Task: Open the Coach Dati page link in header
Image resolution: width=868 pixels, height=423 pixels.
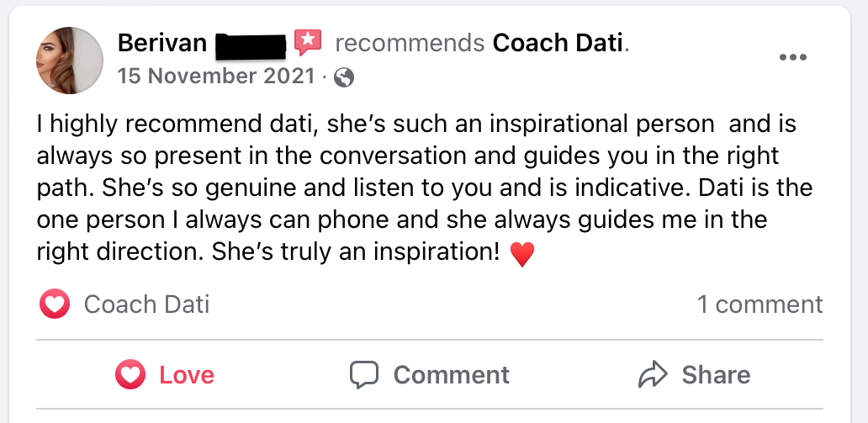Action: pos(558,42)
